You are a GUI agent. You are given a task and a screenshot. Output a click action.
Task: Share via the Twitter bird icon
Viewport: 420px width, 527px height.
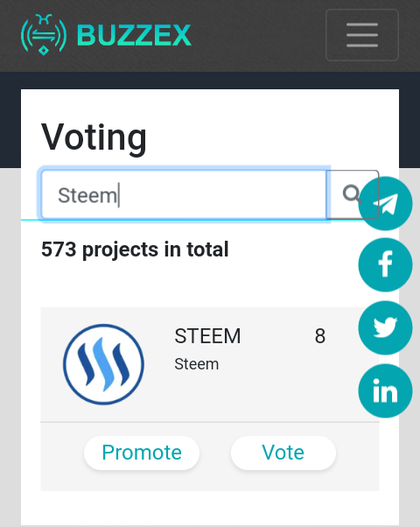385,327
